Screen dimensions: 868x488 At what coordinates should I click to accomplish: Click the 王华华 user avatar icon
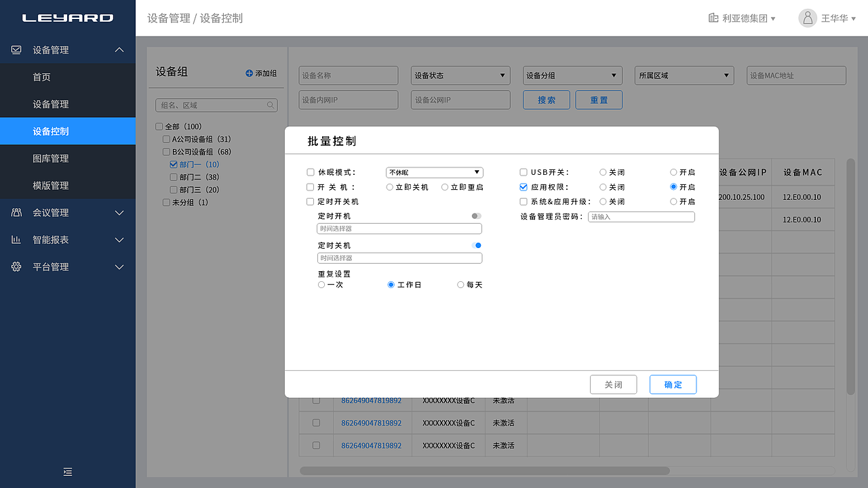pyautogui.click(x=807, y=18)
